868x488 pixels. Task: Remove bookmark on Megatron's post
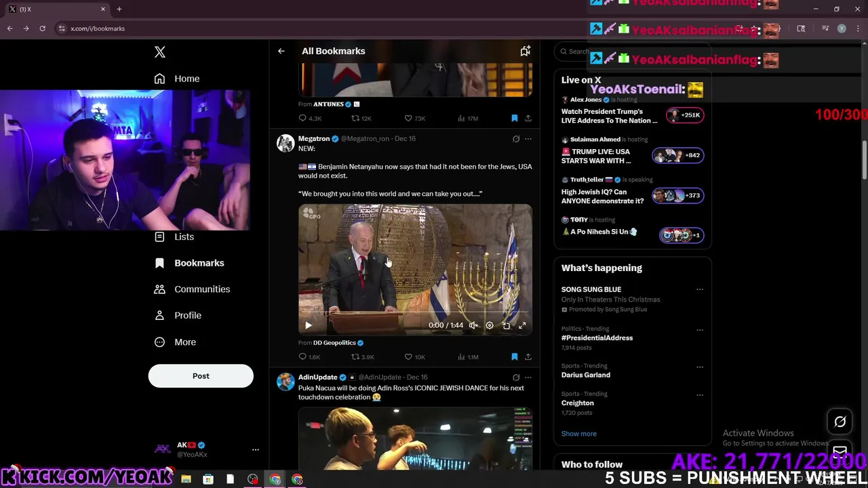[514, 357]
